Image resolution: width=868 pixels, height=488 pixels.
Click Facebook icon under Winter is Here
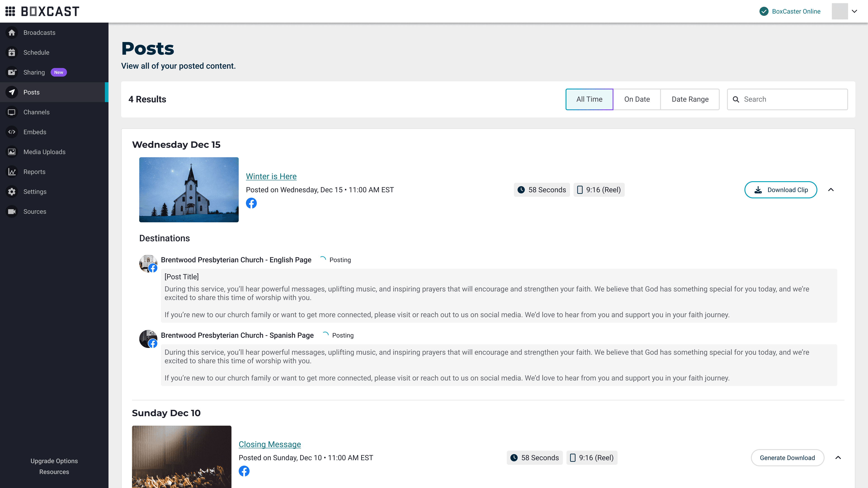(251, 203)
